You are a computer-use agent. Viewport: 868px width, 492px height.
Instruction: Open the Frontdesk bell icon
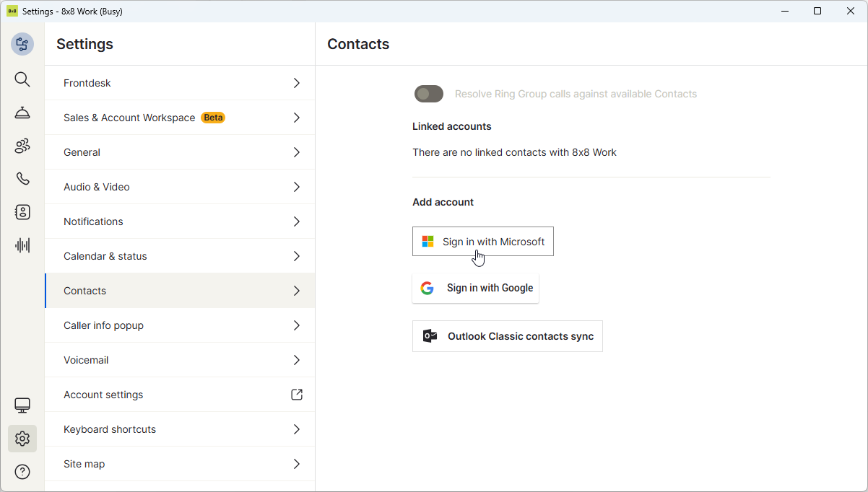tap(22, 113)
